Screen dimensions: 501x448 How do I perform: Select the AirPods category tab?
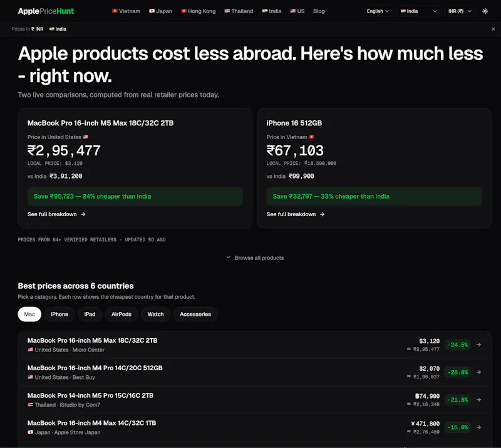pos(121,315)
